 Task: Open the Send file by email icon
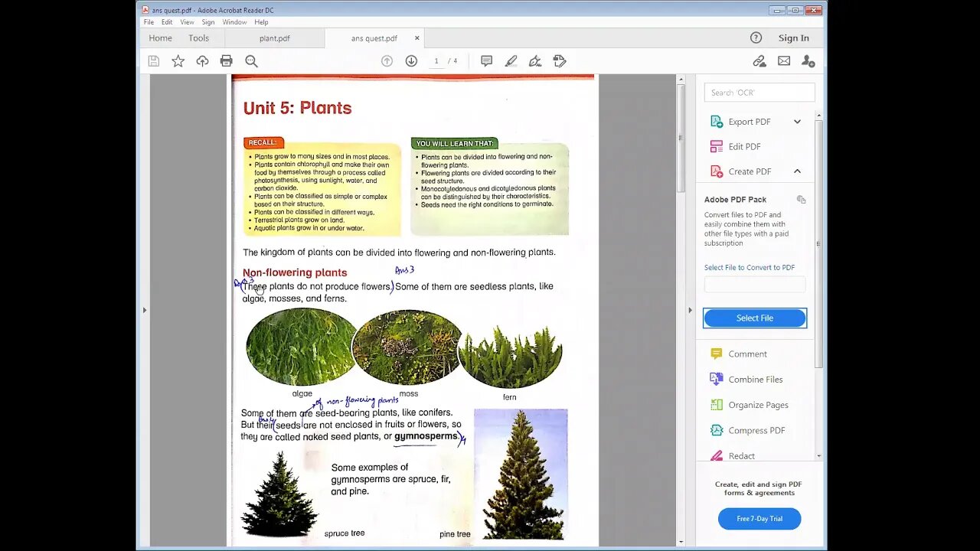784,61
